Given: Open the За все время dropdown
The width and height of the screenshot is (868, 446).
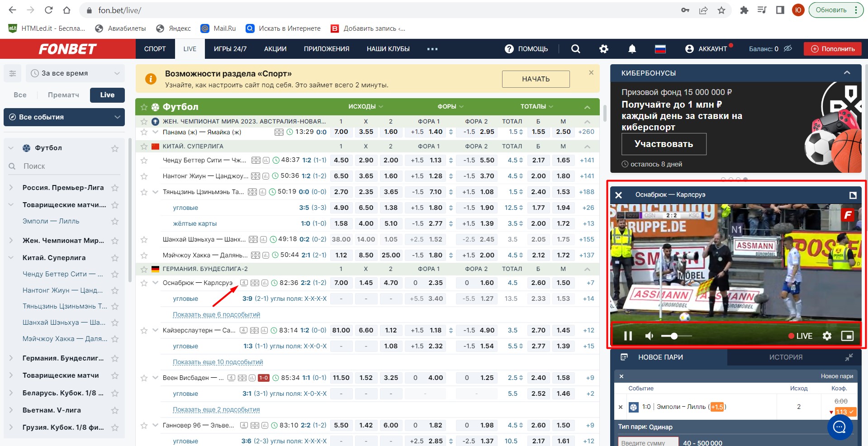Looking at the screenshot, I should tap(75, 73).
